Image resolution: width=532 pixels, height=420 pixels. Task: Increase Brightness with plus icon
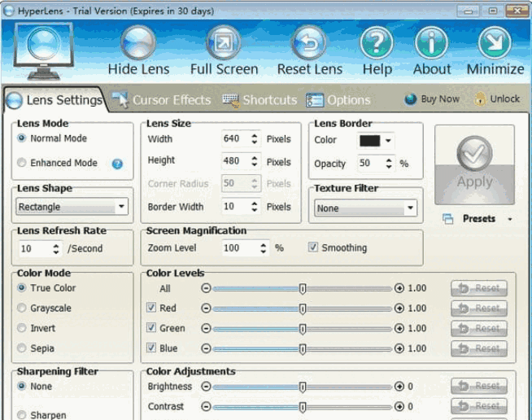pos(399,387)
